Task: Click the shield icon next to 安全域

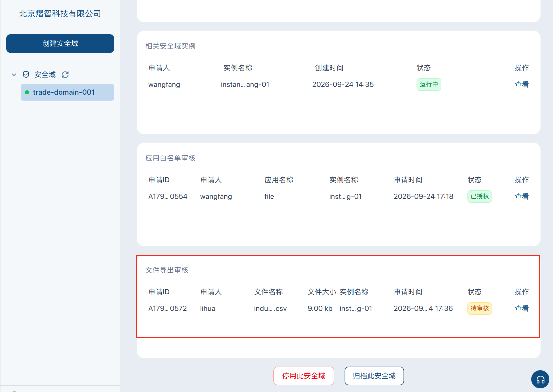Action: click(x=26, y=75)
